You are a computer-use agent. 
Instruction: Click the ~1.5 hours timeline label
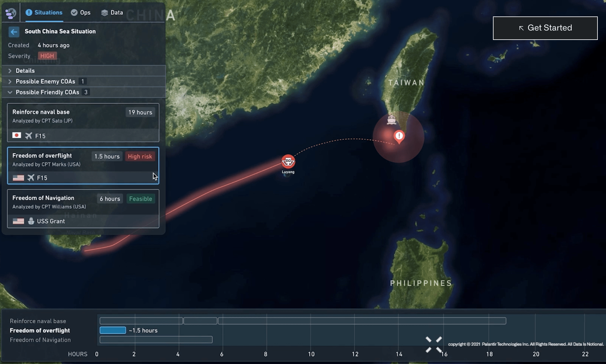(143, 331)
